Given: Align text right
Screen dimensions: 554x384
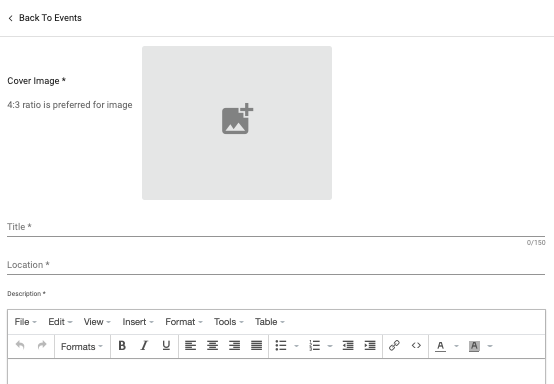Looking at the screenshot, I should pos(235,345).
